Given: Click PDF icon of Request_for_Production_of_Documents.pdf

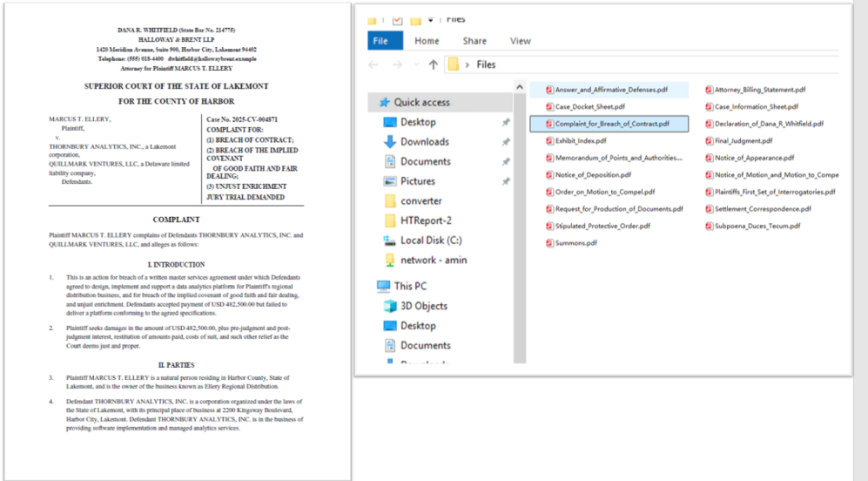Looking at the screenshot, I should click(549, 209).
